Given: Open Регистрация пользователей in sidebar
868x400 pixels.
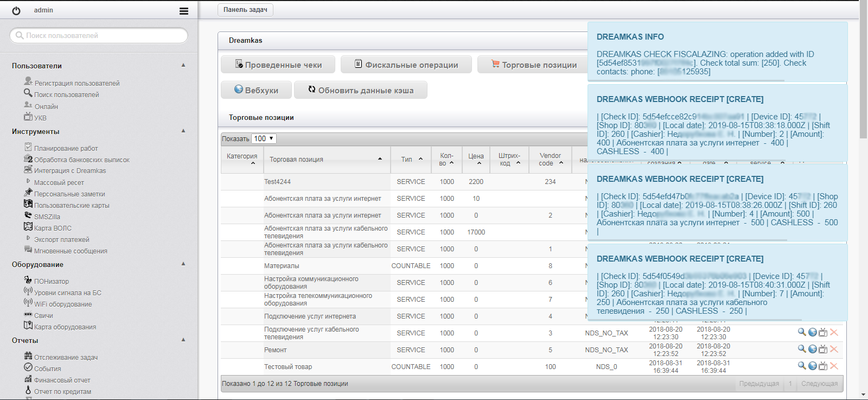Looking at the screenshot, I should pyautogui.click(x=76, y=83).
